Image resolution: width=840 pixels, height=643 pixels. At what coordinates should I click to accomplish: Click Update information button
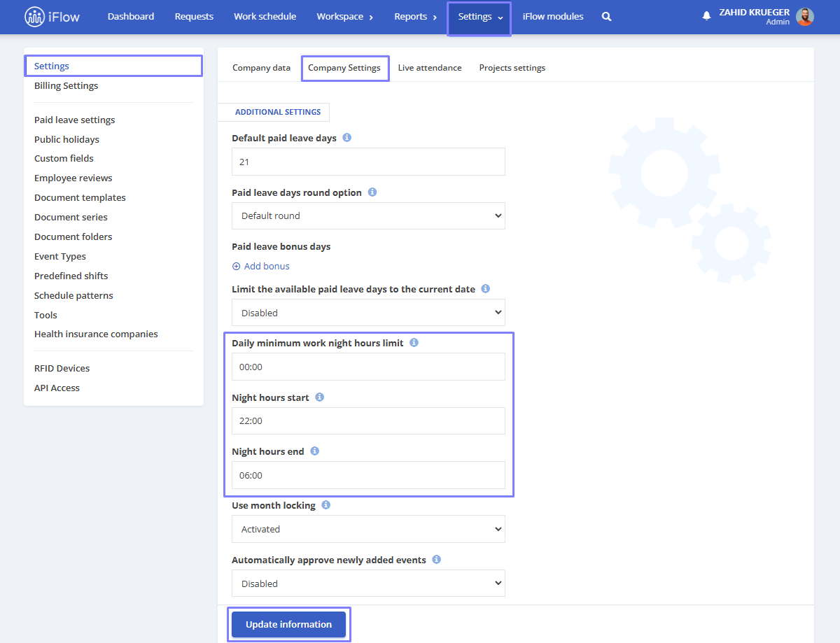pyautogui.click(x=288, y=624)
